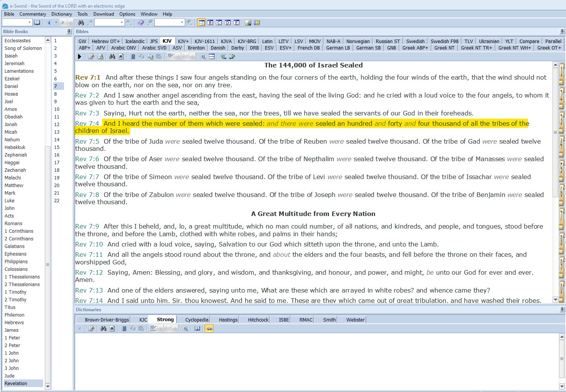Click the colored books library icon
Screen dimensions: 566x392
(x=257, y=23)
